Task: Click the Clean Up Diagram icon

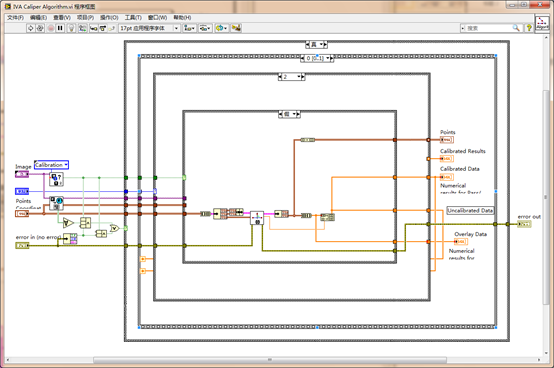Action: pos(236,28)
